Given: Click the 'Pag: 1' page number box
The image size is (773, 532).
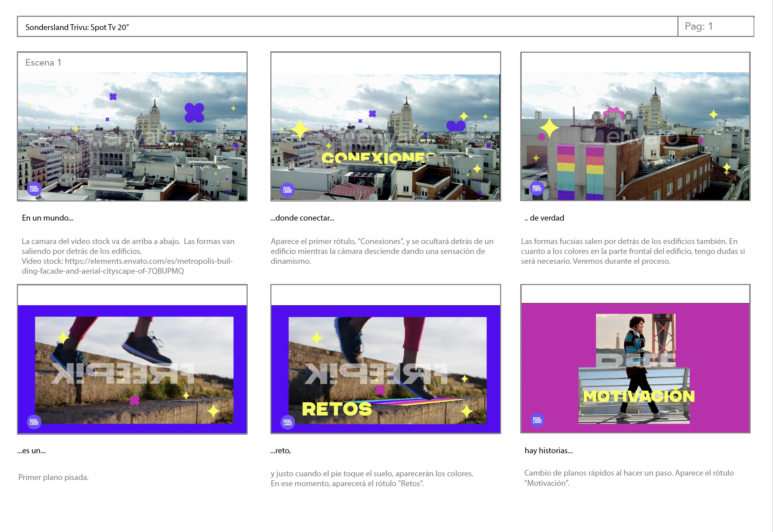Looking at the screenshot, I should (715, 26).
